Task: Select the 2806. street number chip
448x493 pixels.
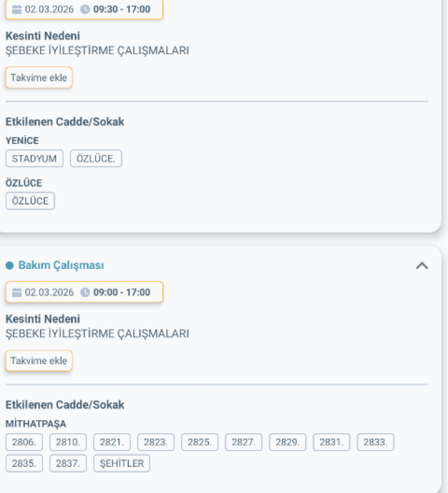Action: click(x=24, y=442)
